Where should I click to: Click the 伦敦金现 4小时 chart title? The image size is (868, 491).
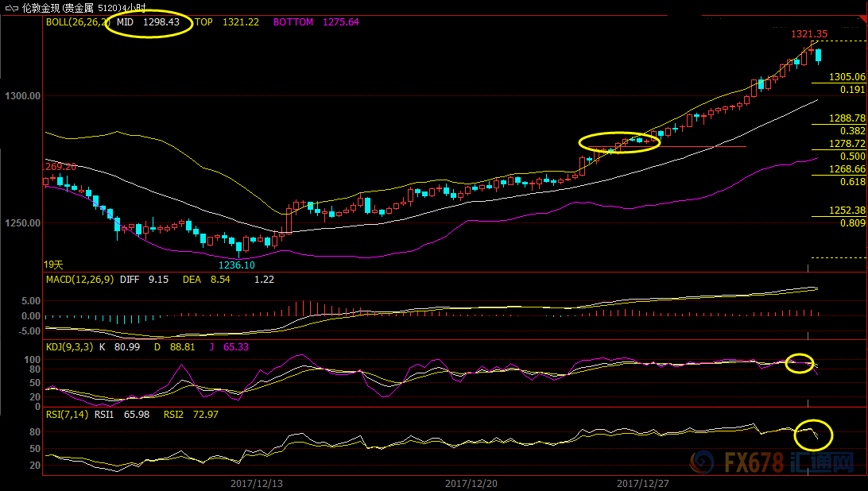coord(89,7)
